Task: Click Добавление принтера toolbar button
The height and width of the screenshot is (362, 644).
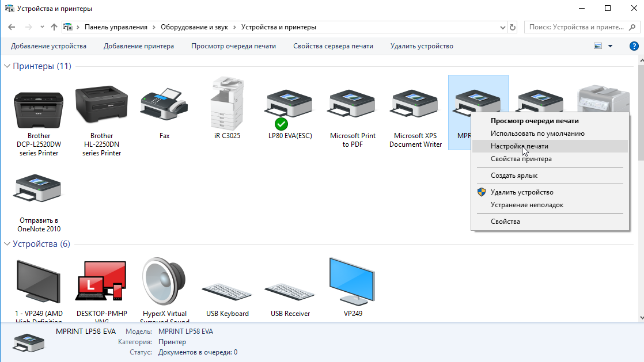Action: [138, 46]
